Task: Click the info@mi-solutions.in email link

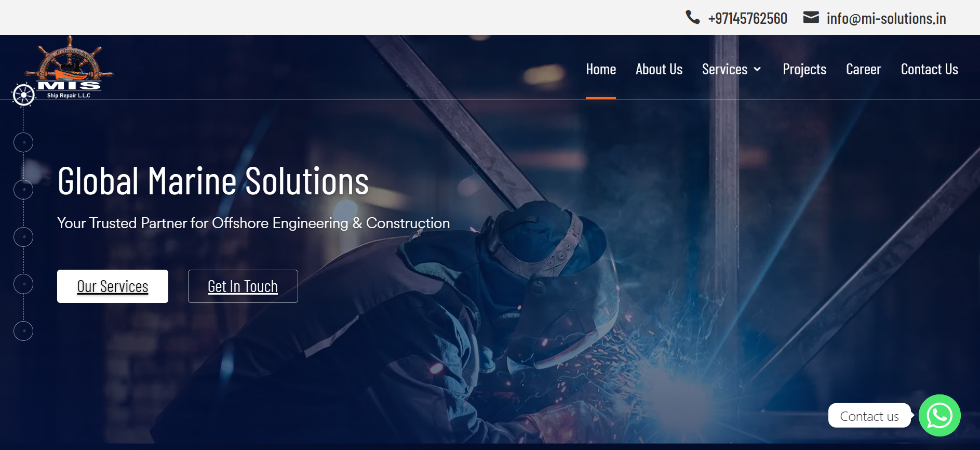Action: [x=886, y=19]
